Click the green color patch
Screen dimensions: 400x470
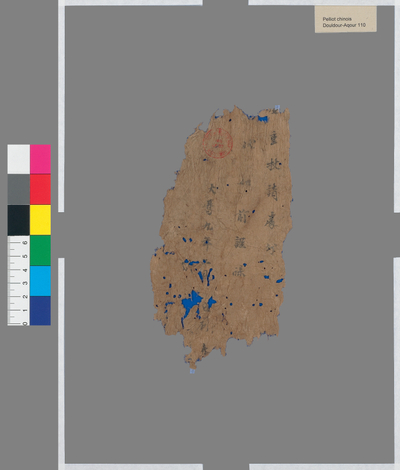point(40,250)
